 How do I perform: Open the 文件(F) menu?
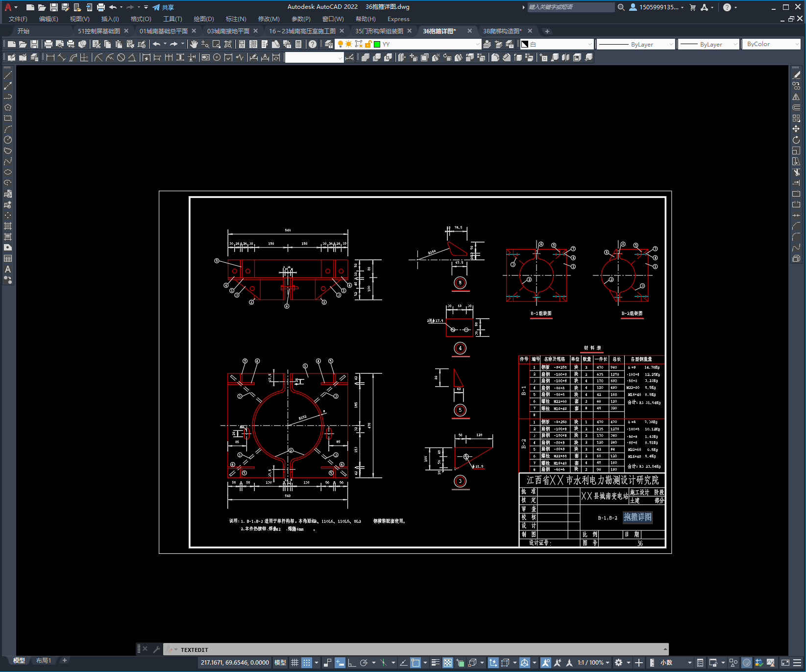pos(18,19)
